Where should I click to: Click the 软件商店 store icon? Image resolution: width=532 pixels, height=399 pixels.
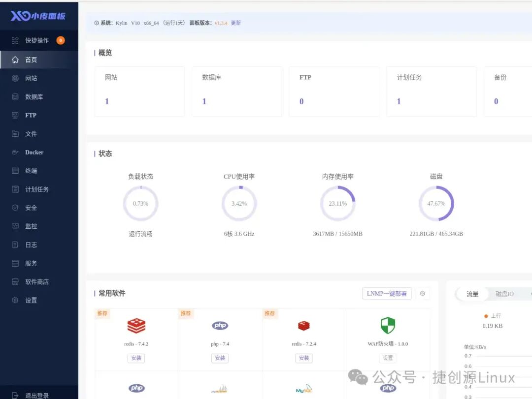15,282
